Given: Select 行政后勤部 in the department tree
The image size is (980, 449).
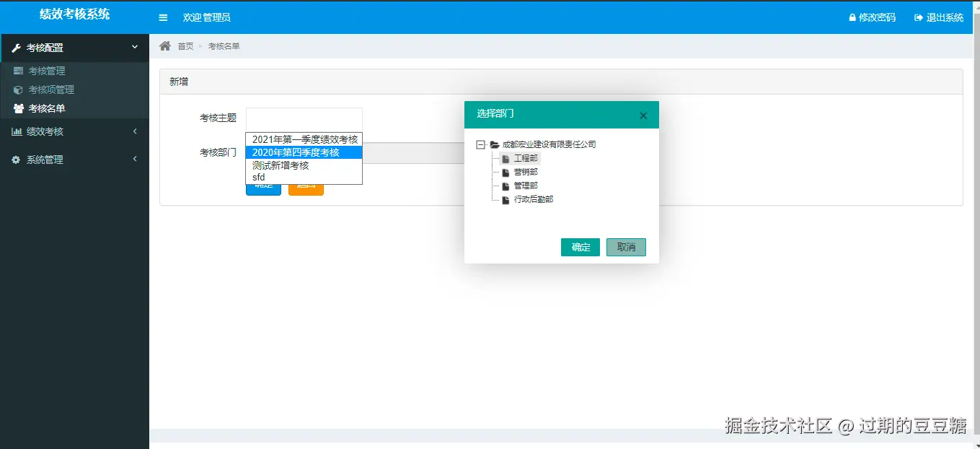Looking at the screenshot, I should pos(534,199).
